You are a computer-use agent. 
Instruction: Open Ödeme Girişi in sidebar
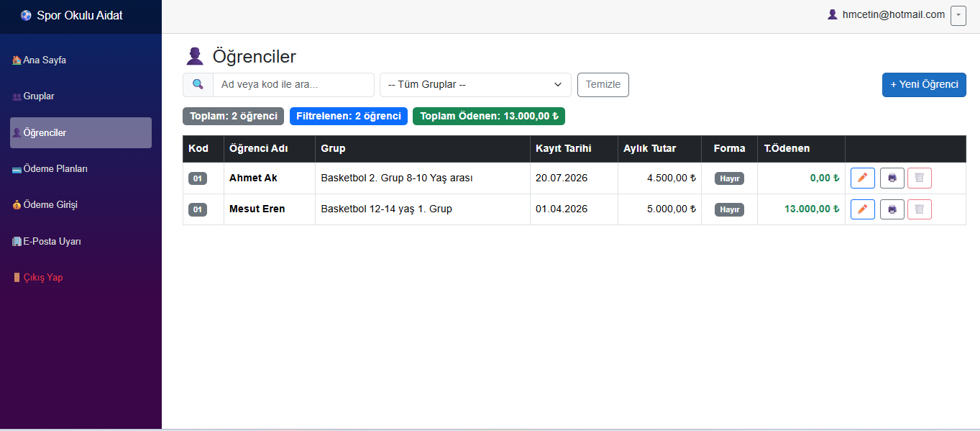(81, 205)
